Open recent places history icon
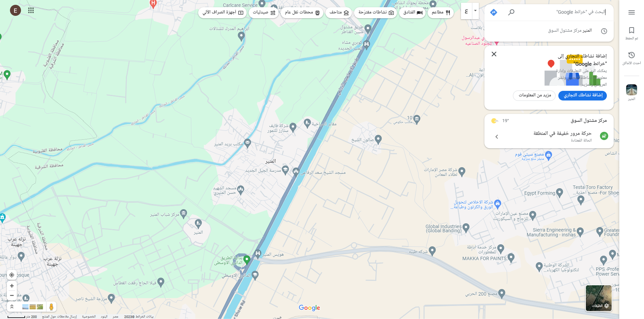The width and height of the screenshot is (644, 319). tap(631, 58)
